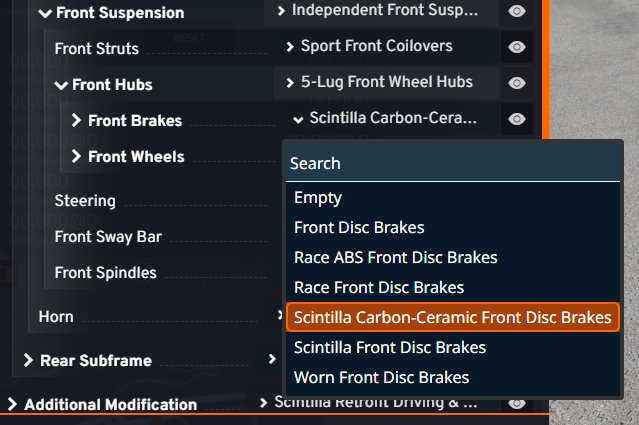Pick Worn Front Disc Brakes from the list
Viewport: 639px width, 425px height.
pos(381,378)
